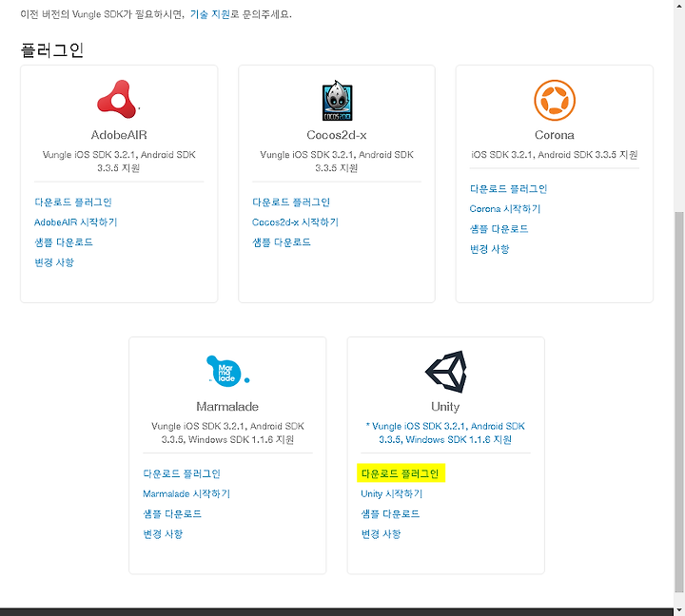
Task: Click Unity's Vungle iOS SDK 3.2.1 version link
Action: 445,433
